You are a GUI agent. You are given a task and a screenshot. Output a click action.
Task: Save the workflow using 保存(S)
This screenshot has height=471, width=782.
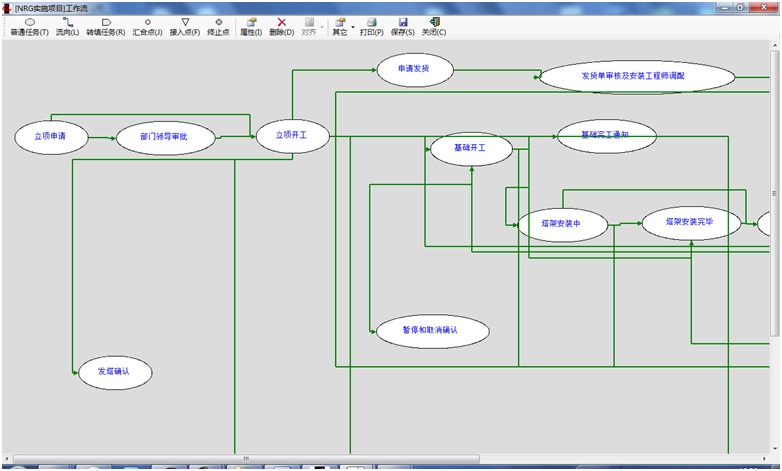pyautogui.click(x=402, y=27)
